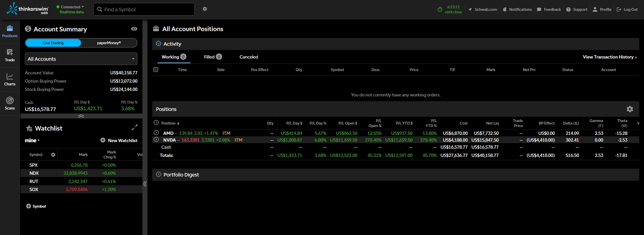
Task: Sort watchlist by Symbol column header
Action: [x=36, y=155]
